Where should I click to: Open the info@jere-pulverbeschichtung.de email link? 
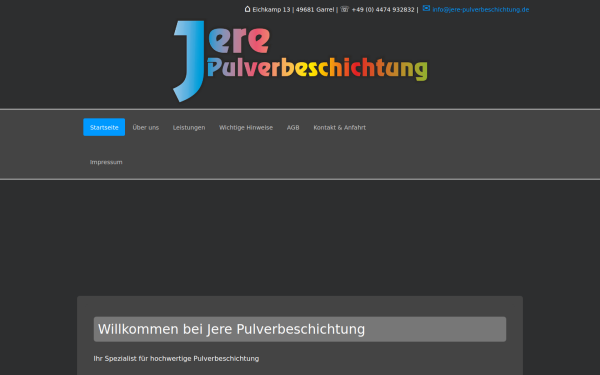481,10
